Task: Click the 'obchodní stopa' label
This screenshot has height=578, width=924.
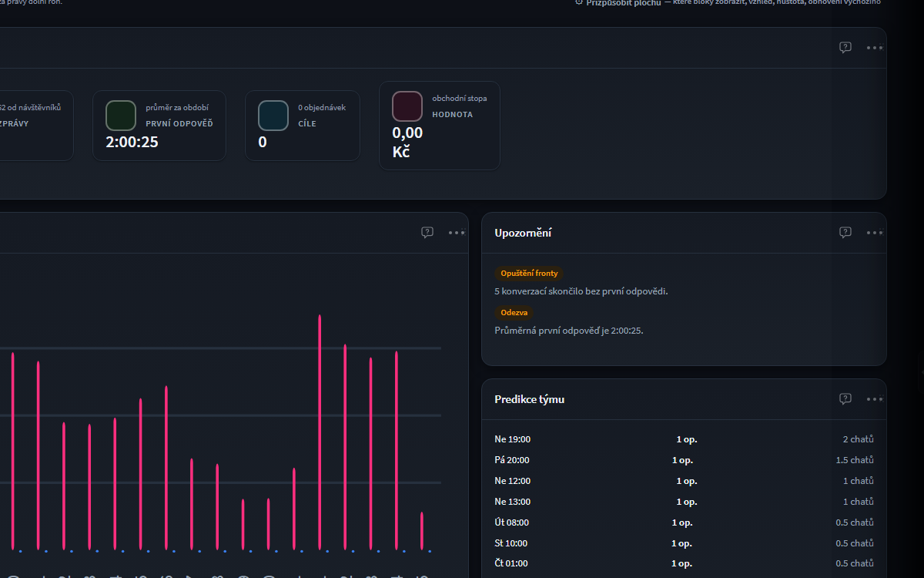Action: coord(460,98)
